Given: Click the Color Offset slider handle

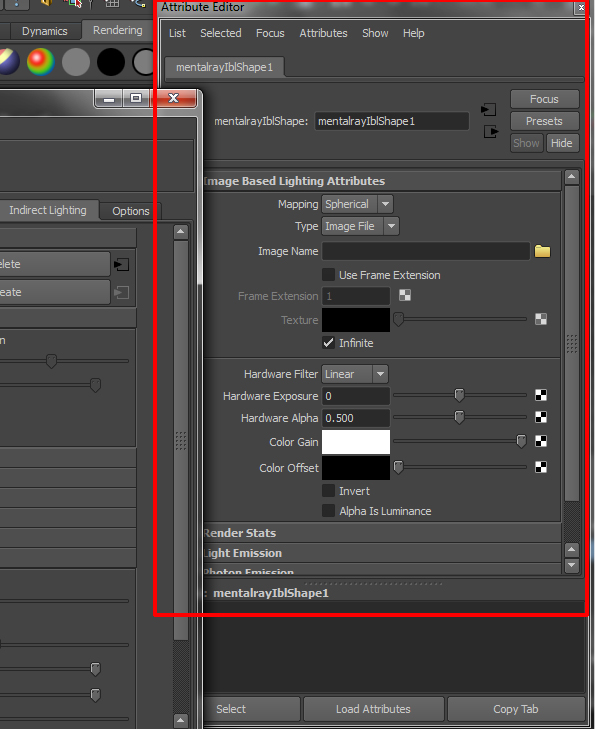Looking at the screenshot, I should point(398,467).
